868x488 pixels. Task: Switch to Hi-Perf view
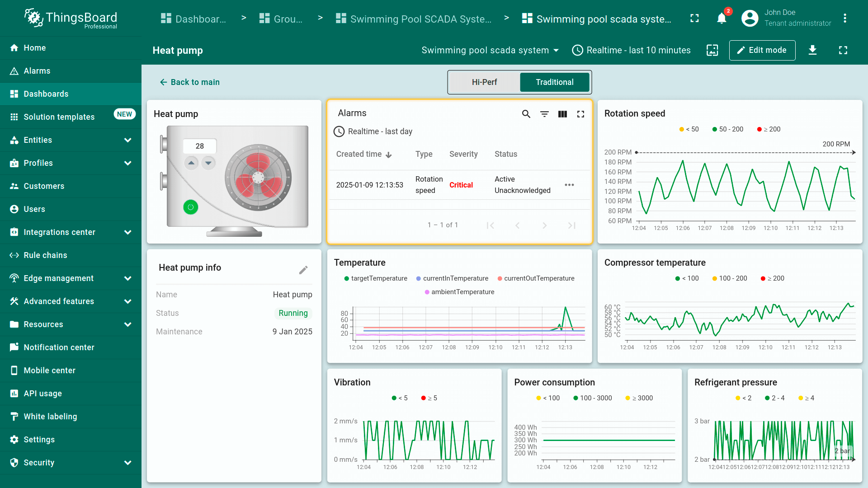(484, 82)
